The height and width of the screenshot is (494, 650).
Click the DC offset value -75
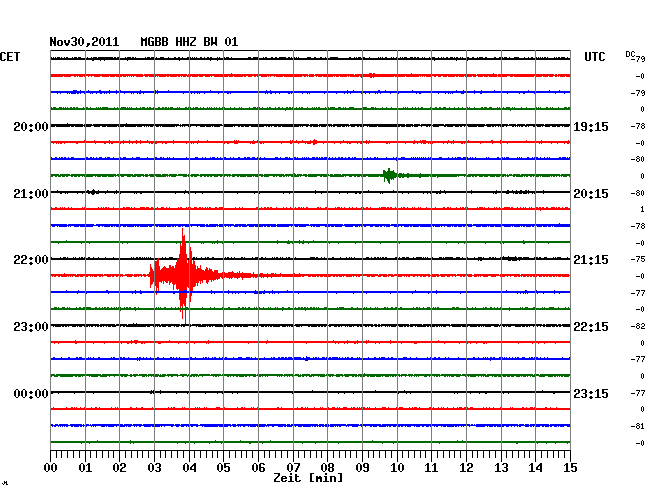[638, 259]
